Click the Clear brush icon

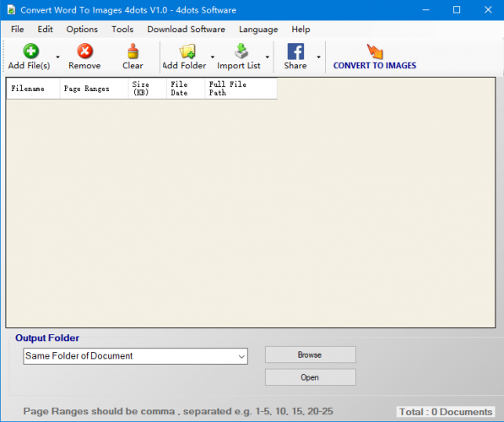[133, 51]
